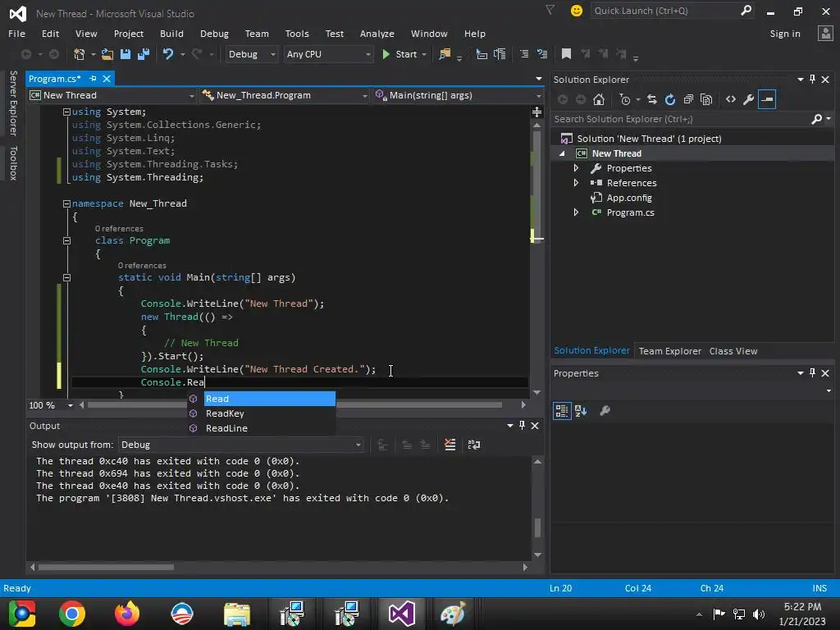The image size is (840, 630).
Task: Click the notifications flag icon in title bar
Action: click(550, 10)
